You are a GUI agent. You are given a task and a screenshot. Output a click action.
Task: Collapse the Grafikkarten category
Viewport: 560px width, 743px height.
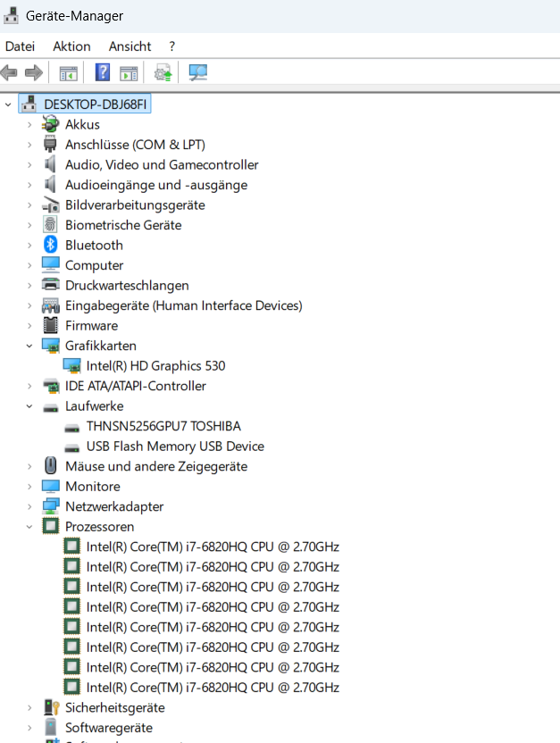[29, 346]
